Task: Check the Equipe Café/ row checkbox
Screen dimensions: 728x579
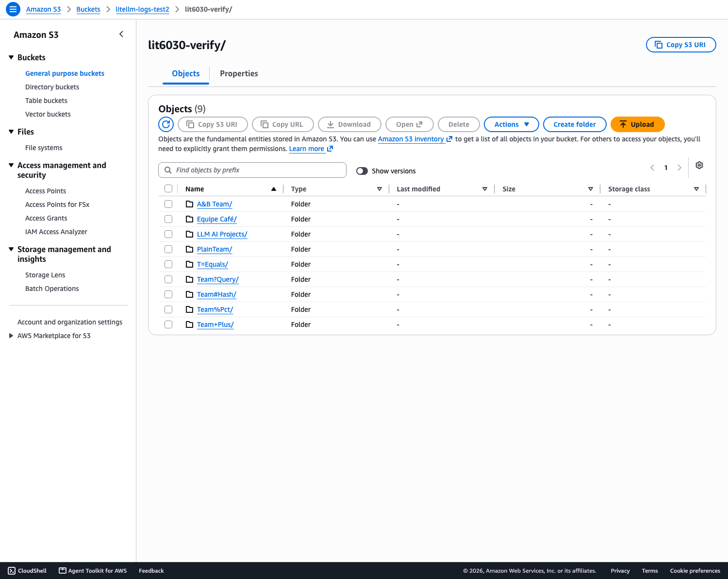Action: (x=168, y=219)
